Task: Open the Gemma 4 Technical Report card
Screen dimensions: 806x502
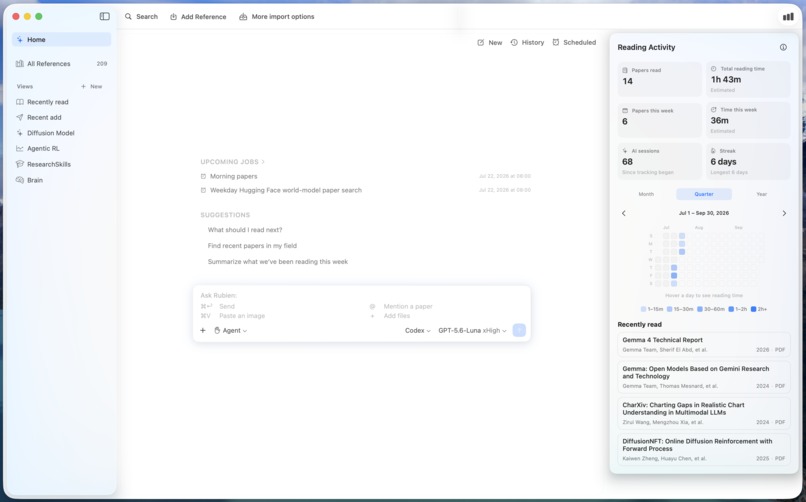Action: point(704,344)
